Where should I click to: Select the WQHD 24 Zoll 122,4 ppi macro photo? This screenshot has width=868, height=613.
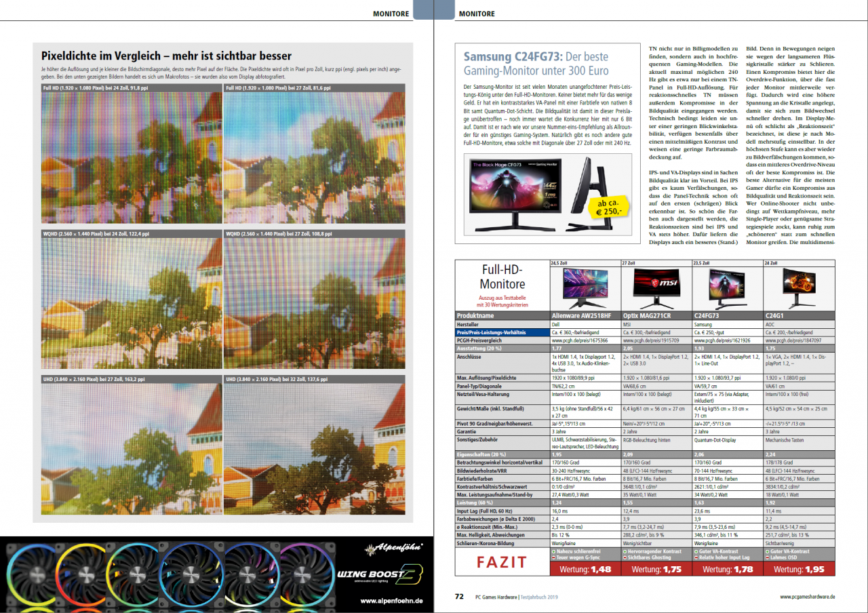tap(131, 303)
